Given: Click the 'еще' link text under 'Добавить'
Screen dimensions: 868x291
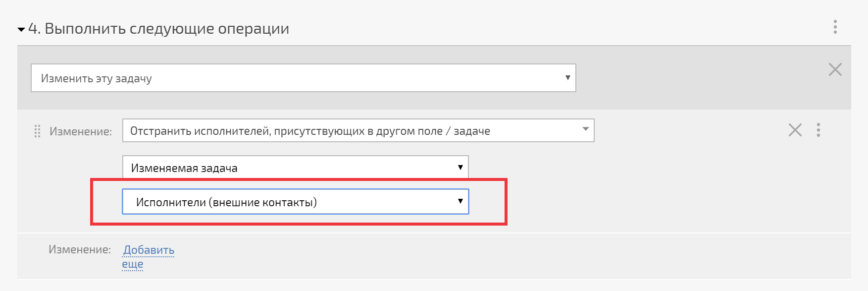Looking at the screenshot, I should (133, 264).
